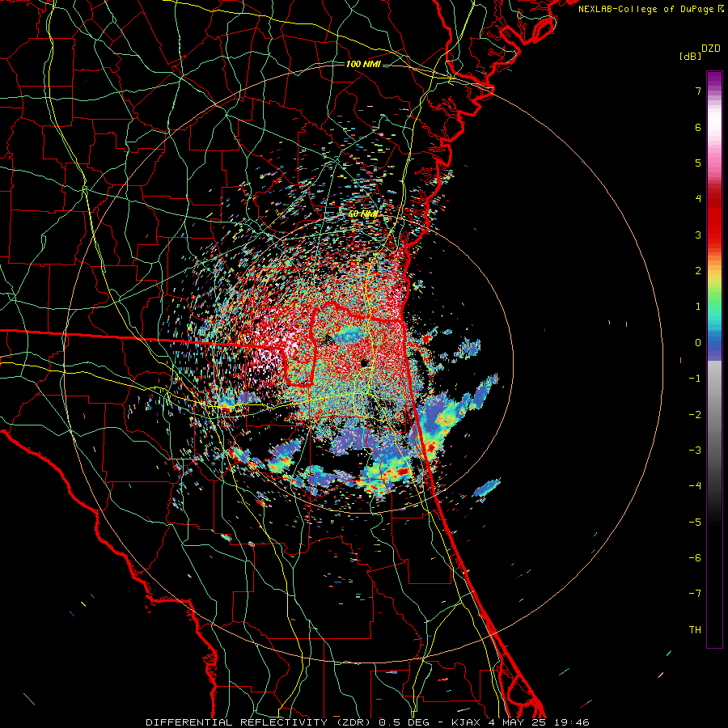Click the TH threshold label on the scale
The width and height of the screenshot is (728, 728).
pos(695,629)
